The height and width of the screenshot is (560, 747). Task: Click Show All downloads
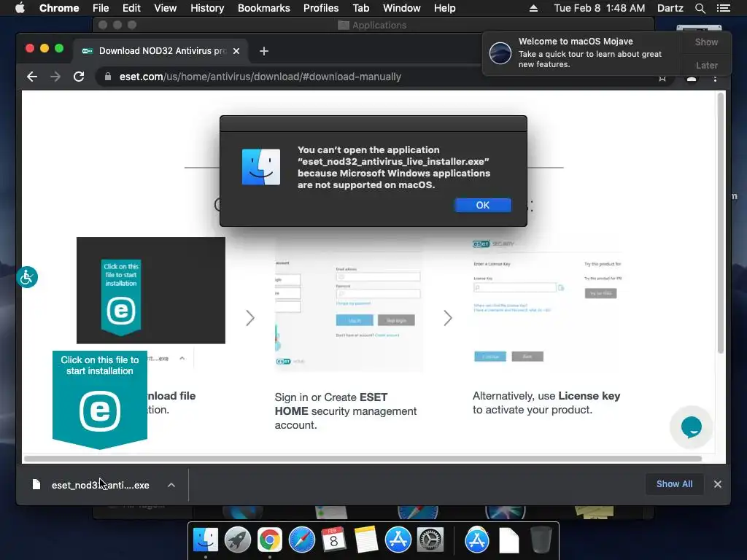[674, 484]
